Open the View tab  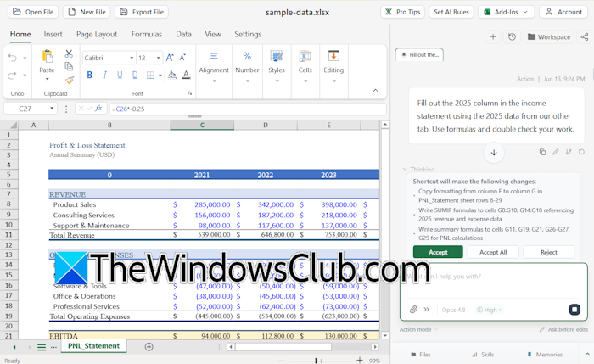(213, 34)
